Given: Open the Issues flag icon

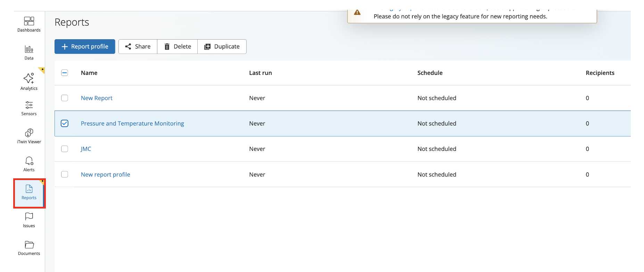Looking at the screenshot, I should click(29, 217).
